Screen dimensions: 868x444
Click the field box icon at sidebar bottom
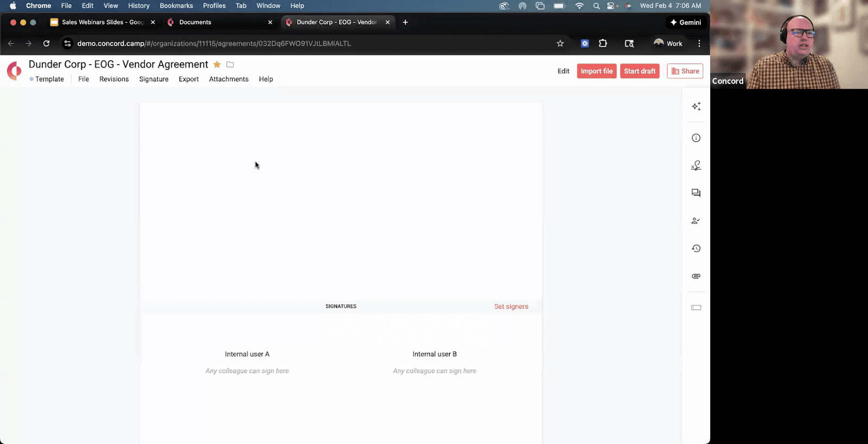coord(696,308)
